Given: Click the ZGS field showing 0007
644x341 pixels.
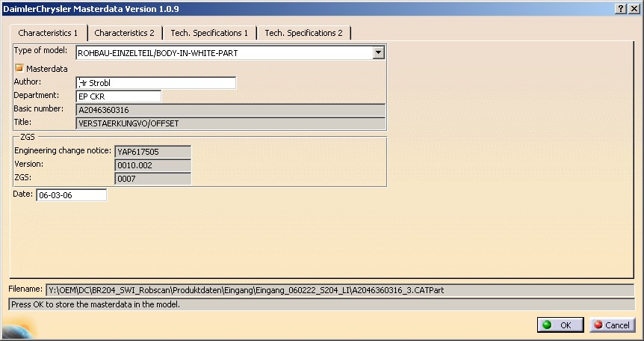Looking at the screenshot, I should pos(153,179).
